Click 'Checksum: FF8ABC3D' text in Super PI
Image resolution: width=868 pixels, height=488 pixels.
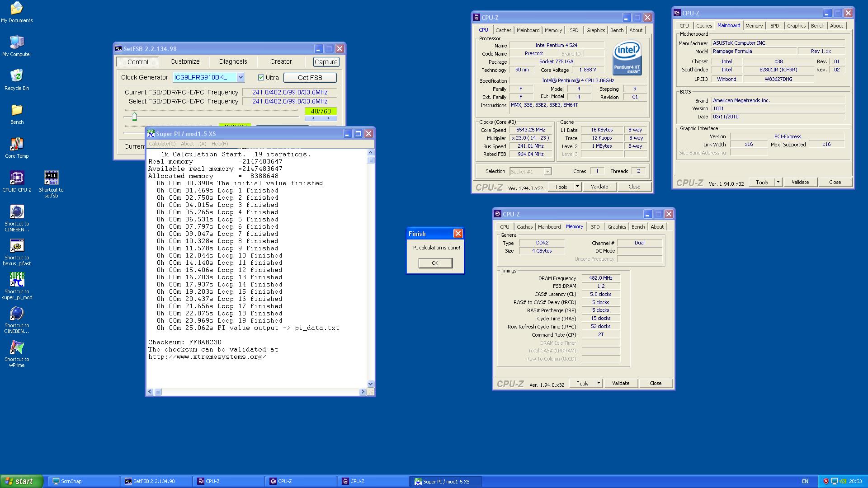[185, 342]
